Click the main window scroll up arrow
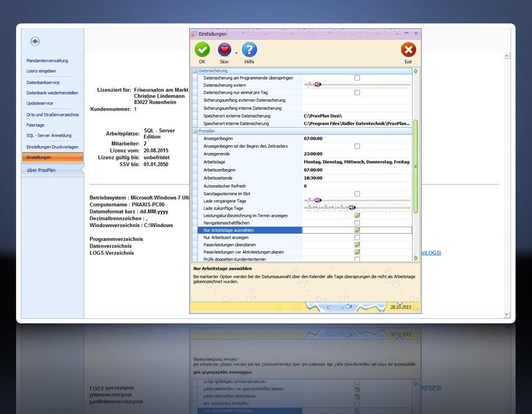The image size is (532, 414). pyautogui.click(x=507, y=56)
